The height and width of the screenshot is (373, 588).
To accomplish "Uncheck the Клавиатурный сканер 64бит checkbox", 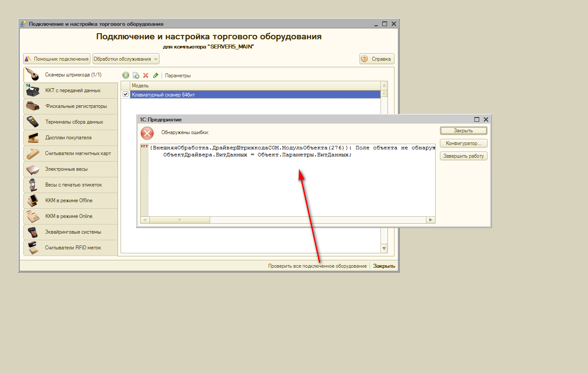I will [x=126, y=94].
